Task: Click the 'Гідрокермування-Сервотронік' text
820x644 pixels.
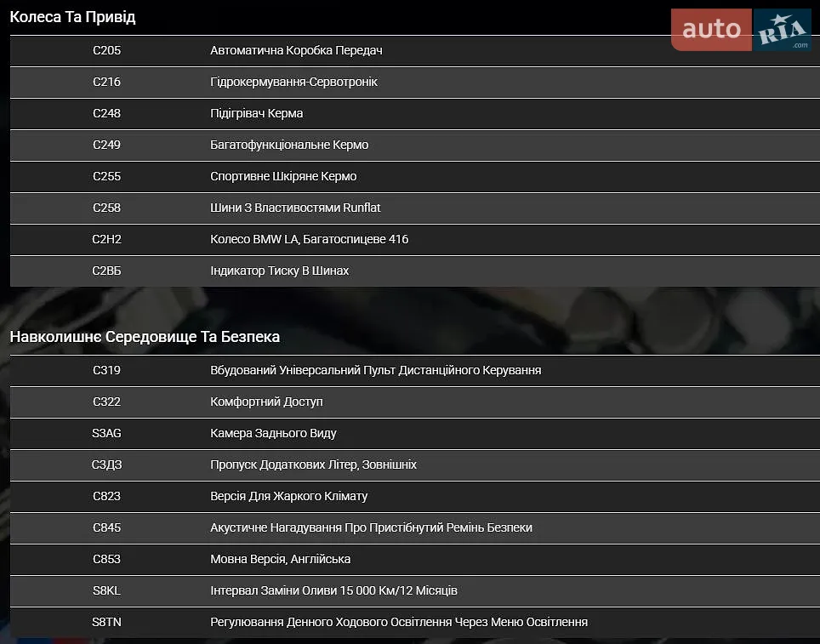Action: [x=293, y=83]
